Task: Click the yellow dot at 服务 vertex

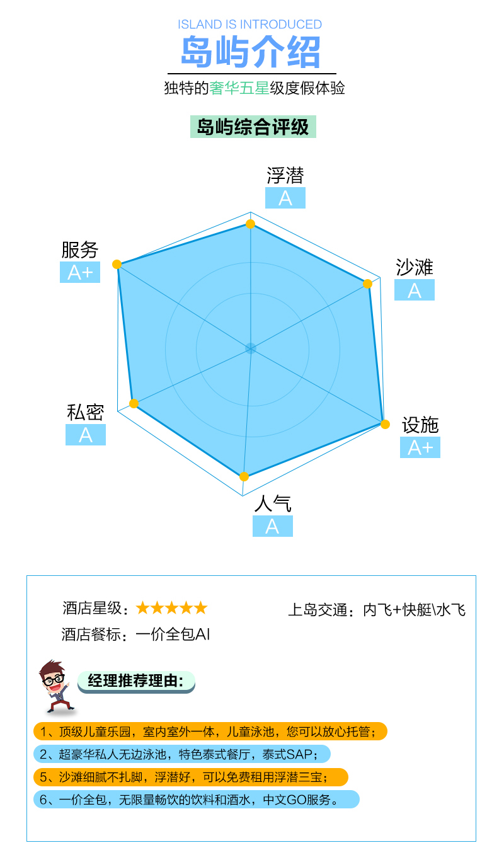Action: [x=116, y=263]
